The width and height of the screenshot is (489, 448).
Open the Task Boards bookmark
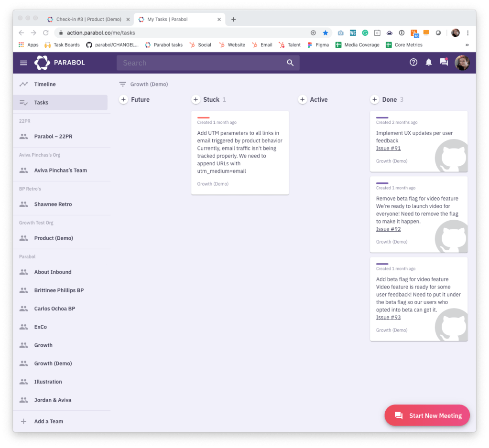click(62, 45)
